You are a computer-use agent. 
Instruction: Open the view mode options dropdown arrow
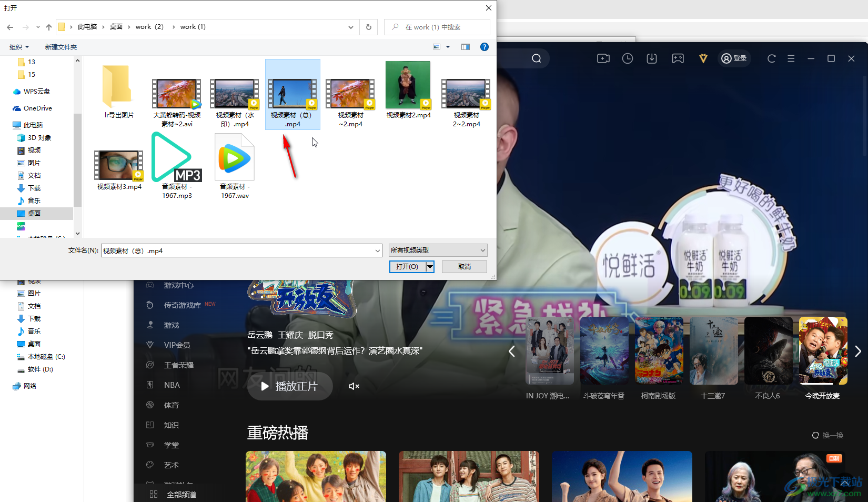[448, 47]
